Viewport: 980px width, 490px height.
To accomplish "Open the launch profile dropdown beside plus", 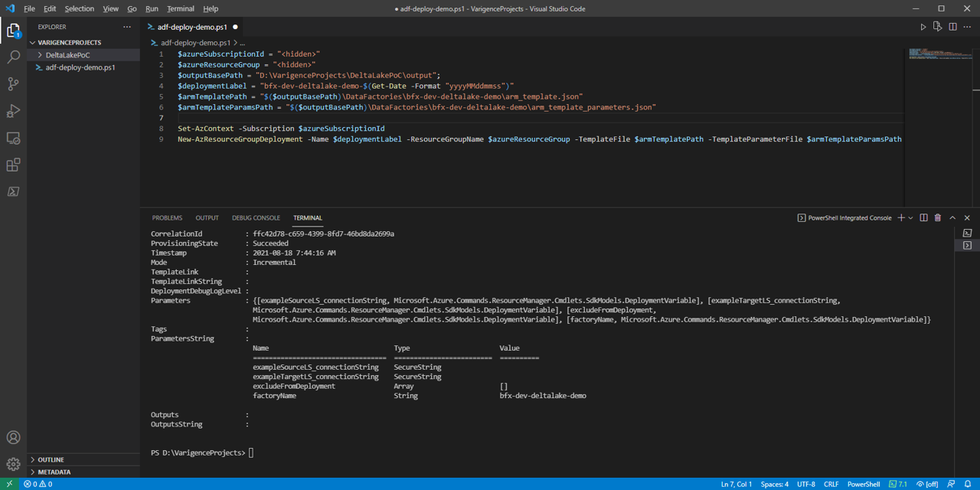I will [x=910, y=218].
